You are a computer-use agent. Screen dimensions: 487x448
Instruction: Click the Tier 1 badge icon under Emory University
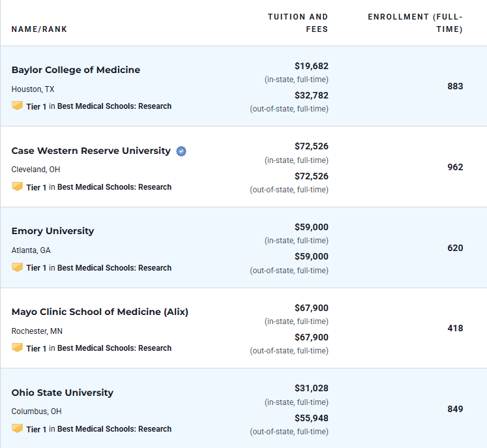(x=17, y=267)
